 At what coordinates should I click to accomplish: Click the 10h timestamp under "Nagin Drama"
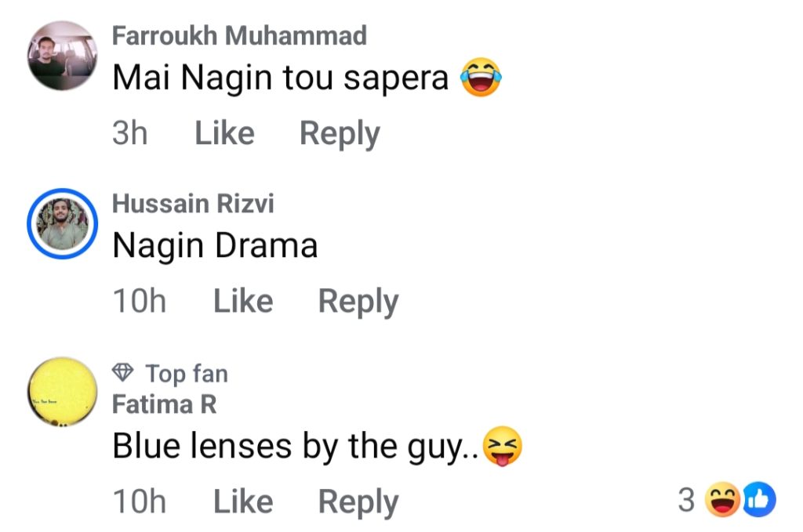point(140,301)
